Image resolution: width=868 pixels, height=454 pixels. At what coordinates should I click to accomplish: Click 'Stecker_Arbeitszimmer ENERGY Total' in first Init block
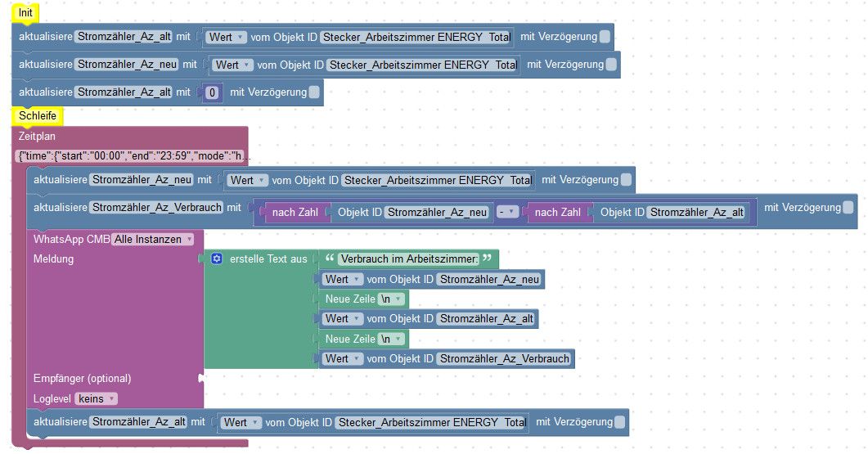point(416,37)
